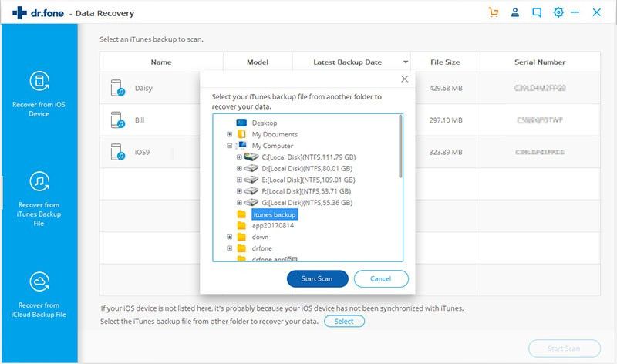Viewport: 617px width, 364px height.
Task: Select the Bill backup name
Action: (x=140, y=120)
